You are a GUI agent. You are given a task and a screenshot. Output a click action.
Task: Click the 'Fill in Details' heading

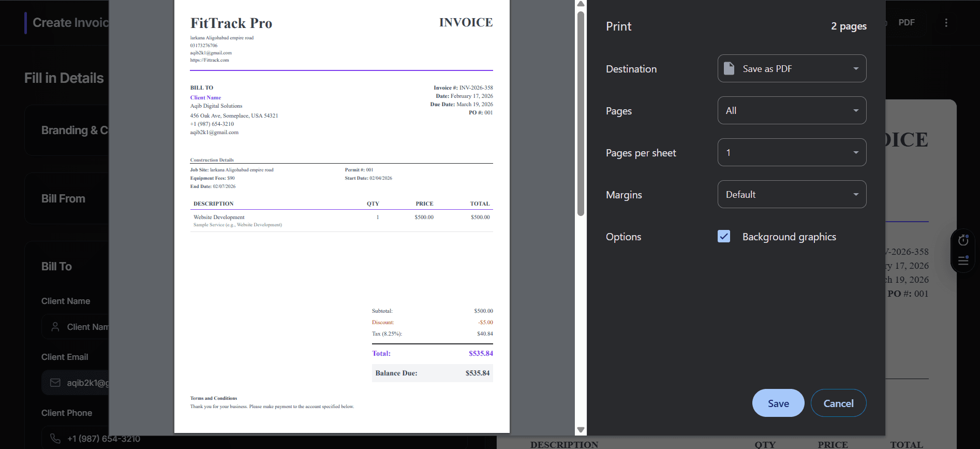coord(64,78)
